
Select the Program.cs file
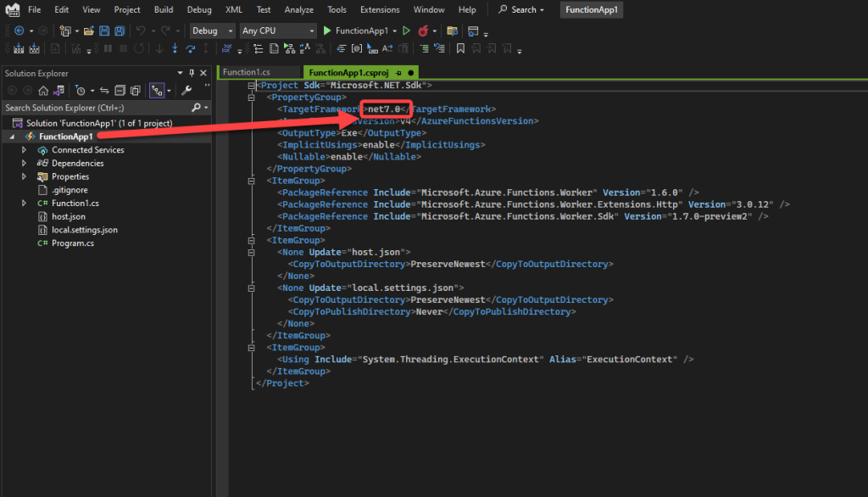[73, 243]
